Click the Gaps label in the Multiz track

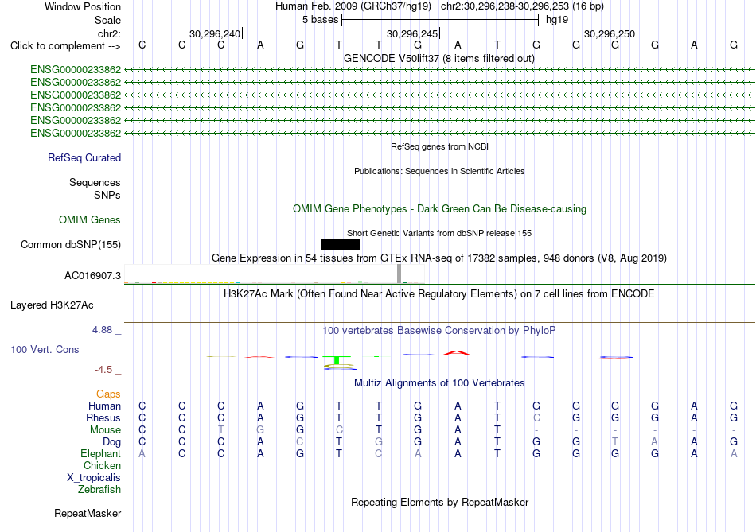click(108, 394)
